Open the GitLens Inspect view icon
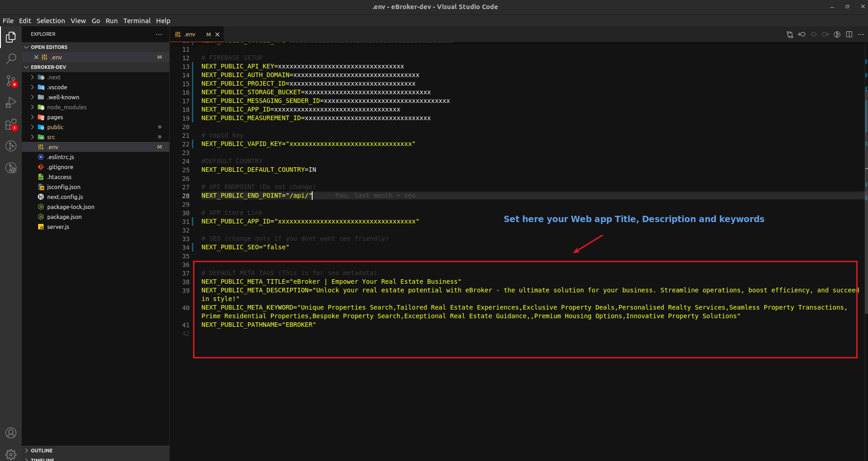This screenshot has height=461, width=868. [11, 168]
